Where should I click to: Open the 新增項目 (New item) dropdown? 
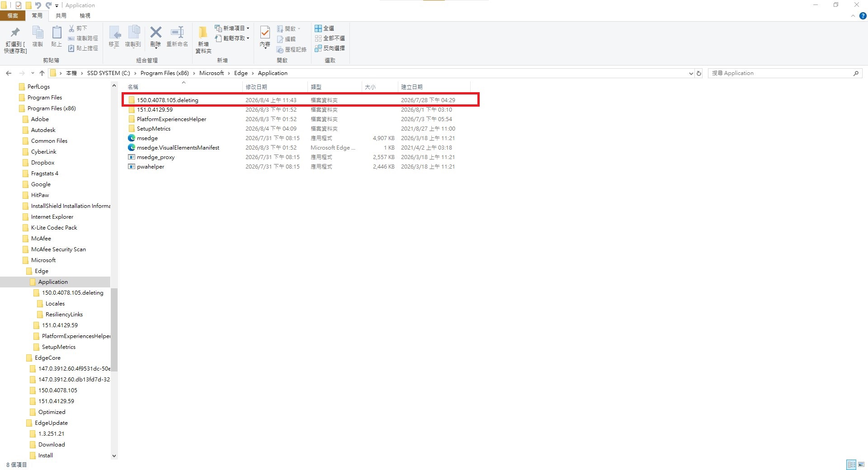click(232, 28)
